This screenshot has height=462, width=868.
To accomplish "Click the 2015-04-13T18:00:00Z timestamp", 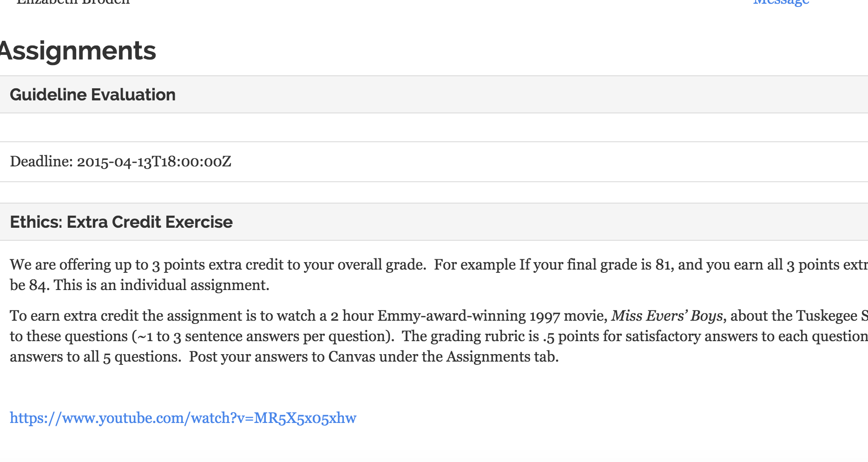I will point(154,162).
